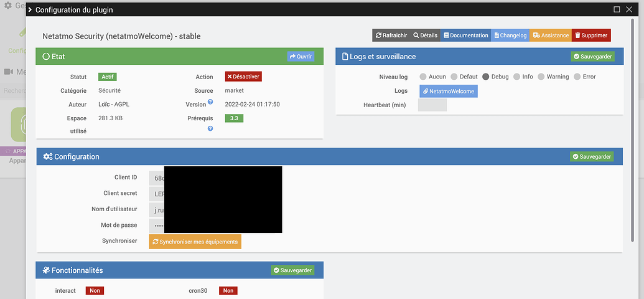Maximize the plugin configuration dialog
This screenshot has height=299, width=644.
617,9
